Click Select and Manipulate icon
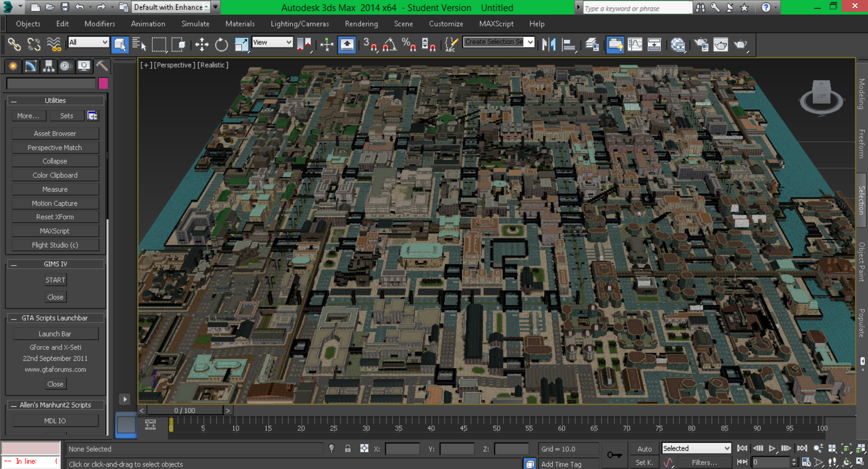The width and height of the screenshot is (868, 469). tap(327, 45)
